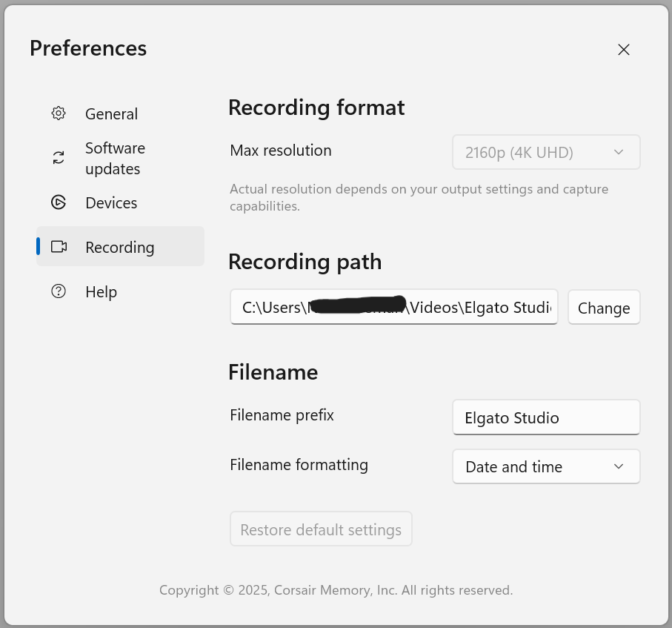Click the Change button for recording path
The width and height of the screenshot is (672, 628).
pyautogui.click(x=604, y=307)
